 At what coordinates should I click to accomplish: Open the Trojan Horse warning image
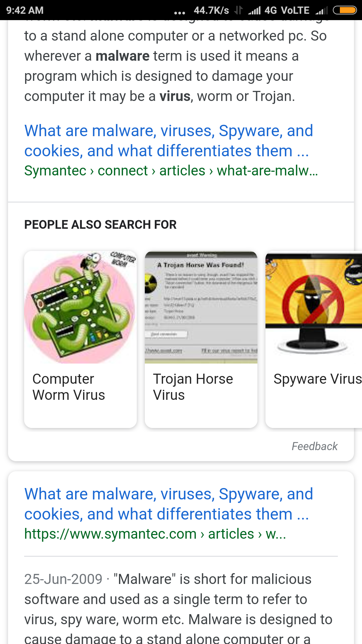point(201,307)
